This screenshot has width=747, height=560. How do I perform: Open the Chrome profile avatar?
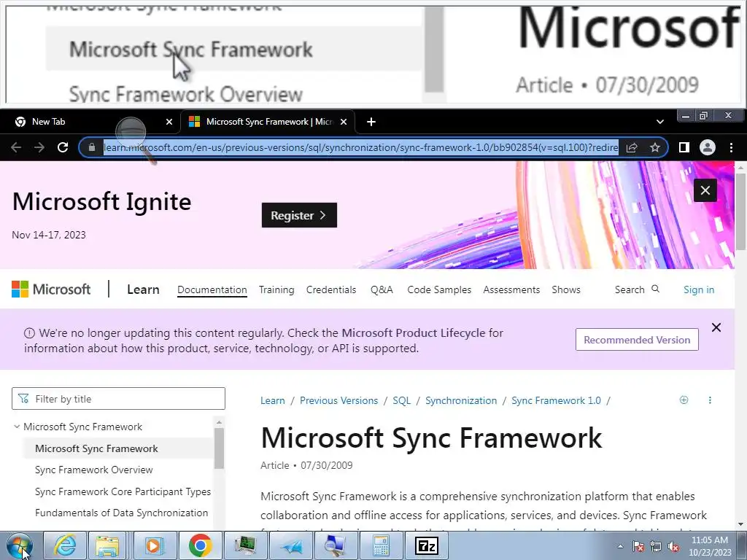708,147
